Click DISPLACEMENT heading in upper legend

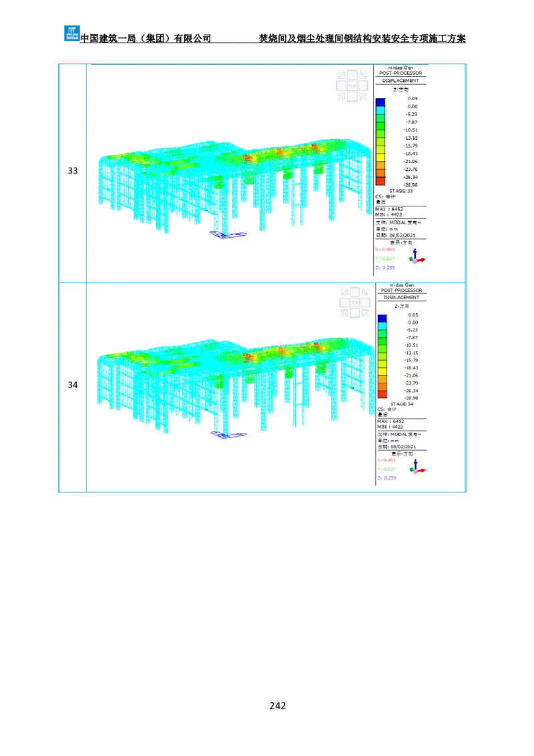pos(400,80)
